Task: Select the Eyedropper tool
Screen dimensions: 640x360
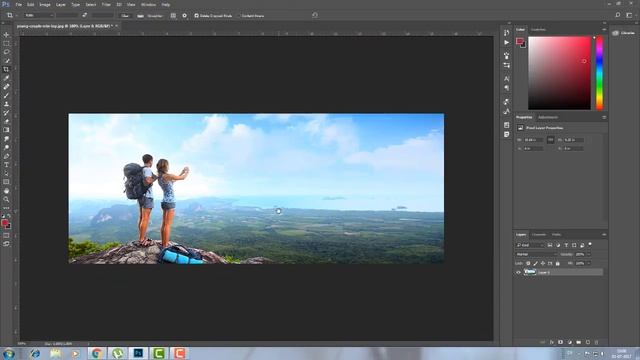Action: coord(6,78)
